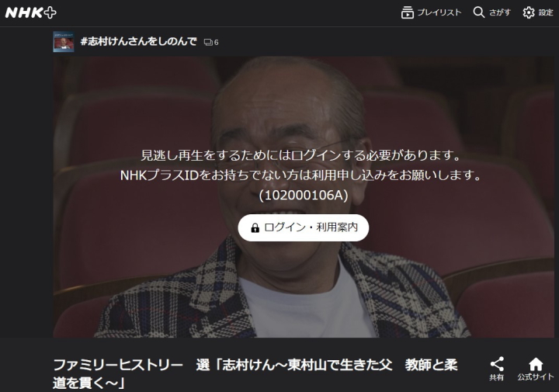Click the small hashtag playlist thumbnail

coord(64,42)
